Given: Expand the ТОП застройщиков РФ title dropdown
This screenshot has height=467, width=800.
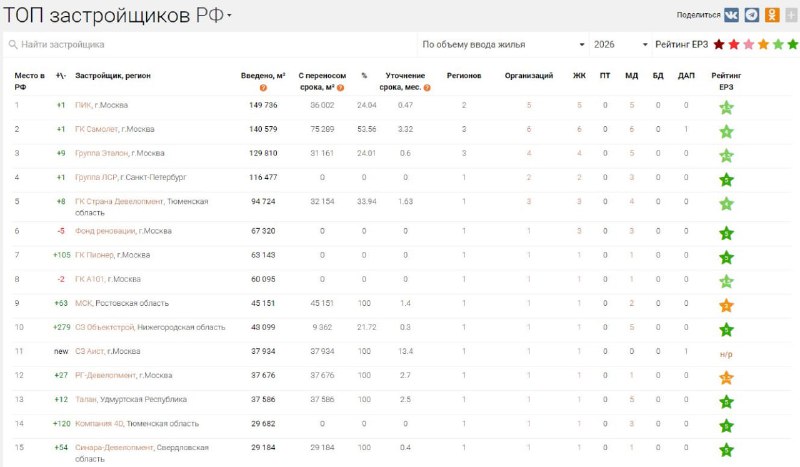Looking at the screenshot, I should [x=229, y=15].
